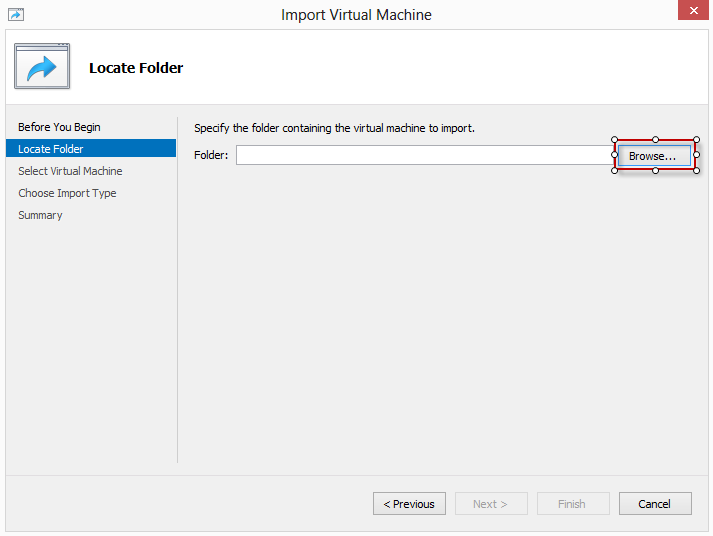
Task: Select the highlighted Locate Folder step
Action: click(x=91, y=149)
